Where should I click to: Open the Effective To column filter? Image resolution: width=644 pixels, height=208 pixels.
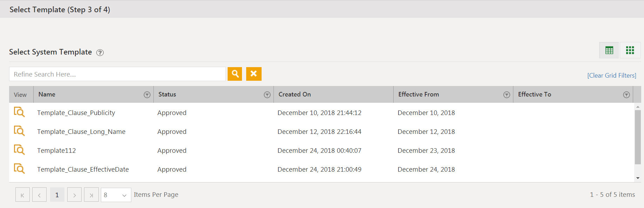point(626,95)
